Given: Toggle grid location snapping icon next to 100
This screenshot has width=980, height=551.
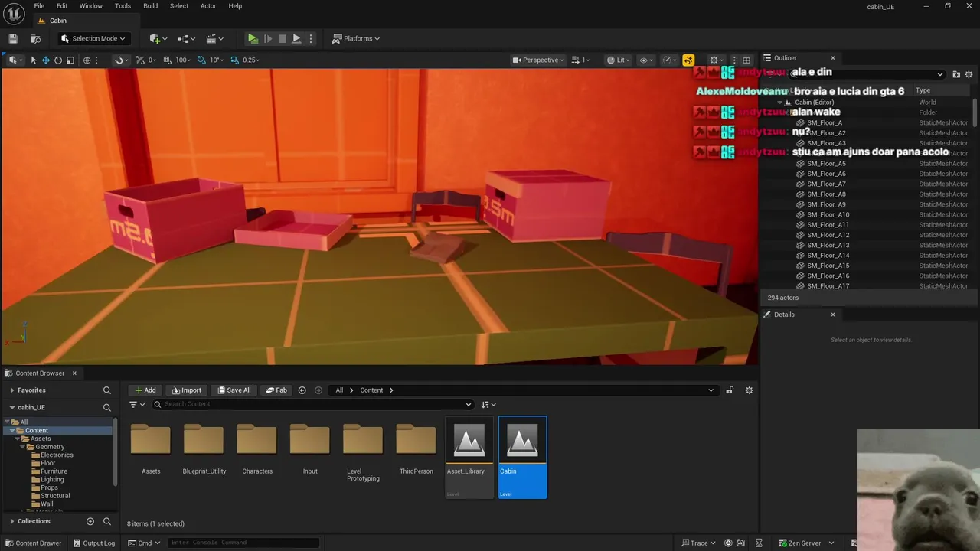Looking at the screenshot, I should 167,60.
